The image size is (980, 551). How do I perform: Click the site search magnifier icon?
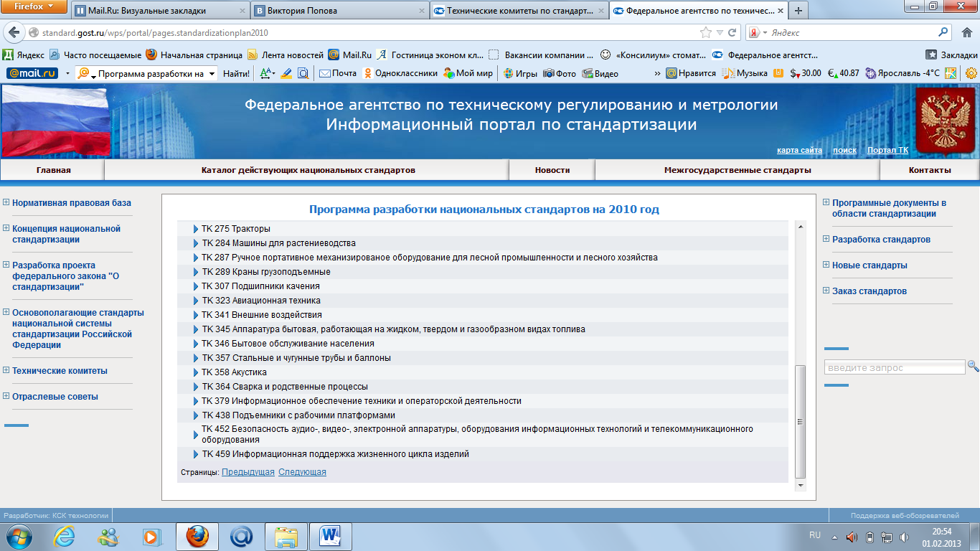pos(973,366)
